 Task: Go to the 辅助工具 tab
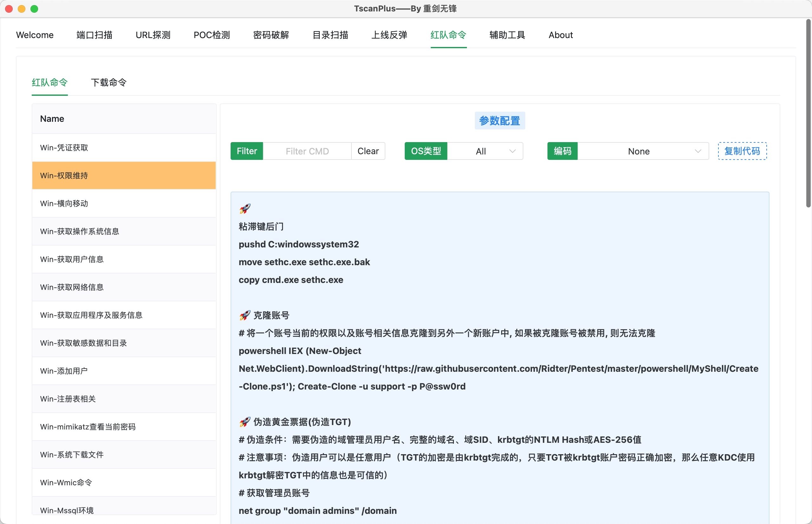tap(507, 35)
